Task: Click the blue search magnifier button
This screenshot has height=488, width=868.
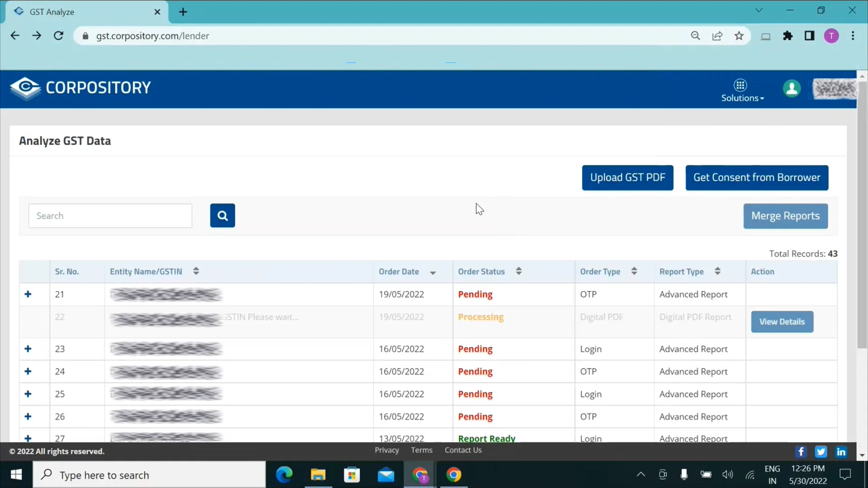Action: coord(222,216)
